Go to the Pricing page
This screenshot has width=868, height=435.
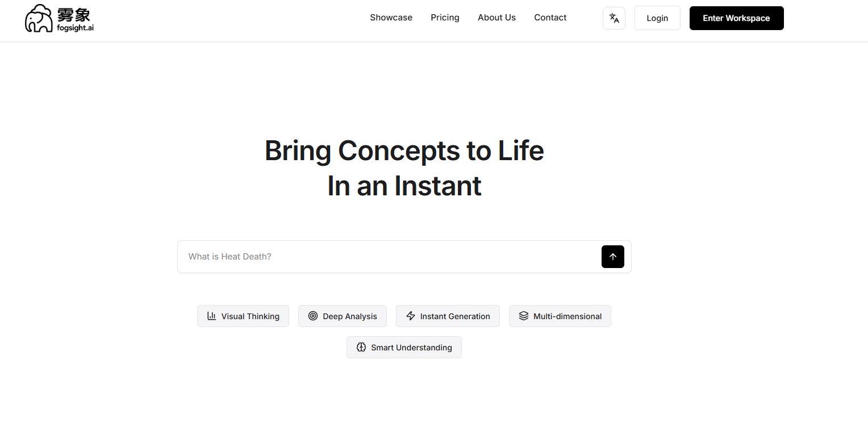[445, 18]
